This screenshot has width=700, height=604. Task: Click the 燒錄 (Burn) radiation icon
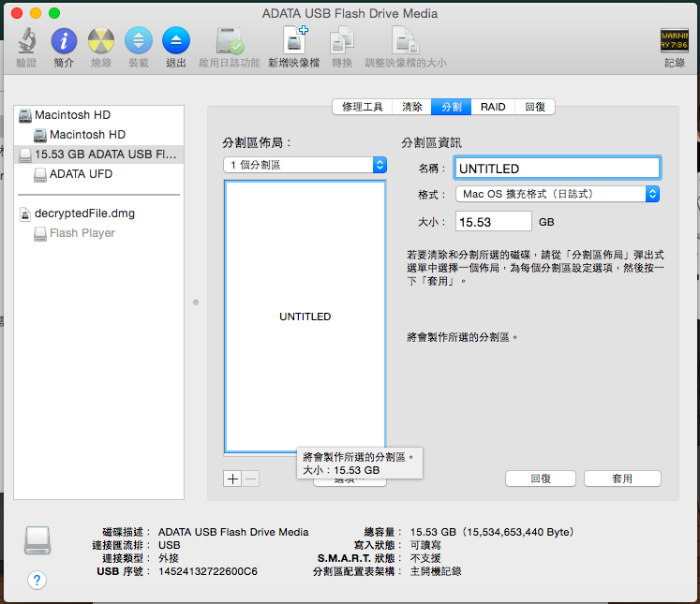101,40
